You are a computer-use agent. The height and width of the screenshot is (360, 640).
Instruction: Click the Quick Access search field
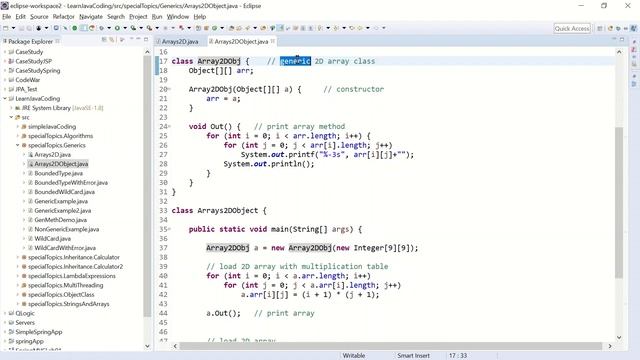coord(572,28)
